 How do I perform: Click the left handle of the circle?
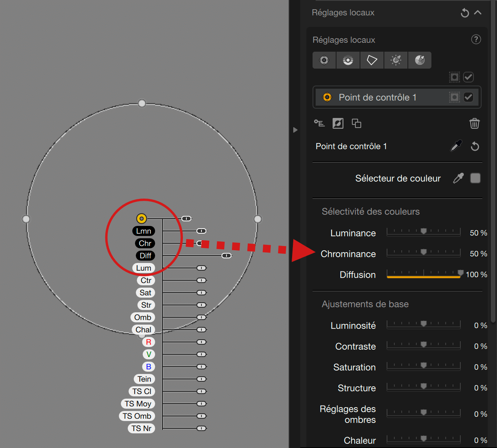pyautogui.click(x=26, y=219)
